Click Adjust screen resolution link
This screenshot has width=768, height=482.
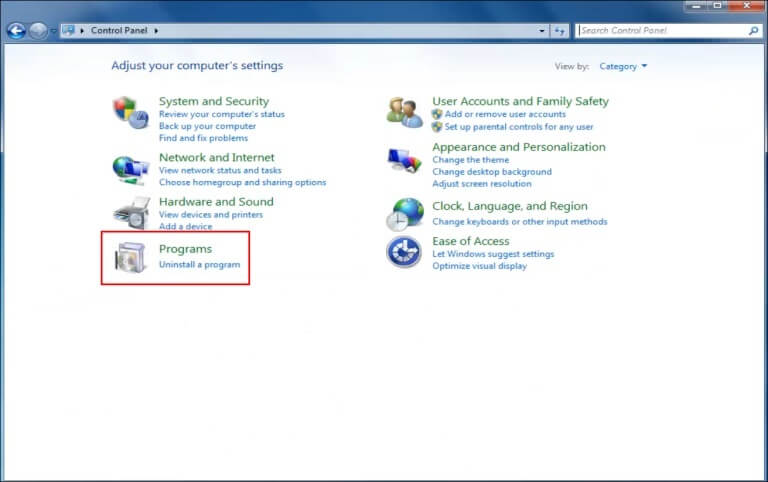pyautogui.click(x=481, y=184)
